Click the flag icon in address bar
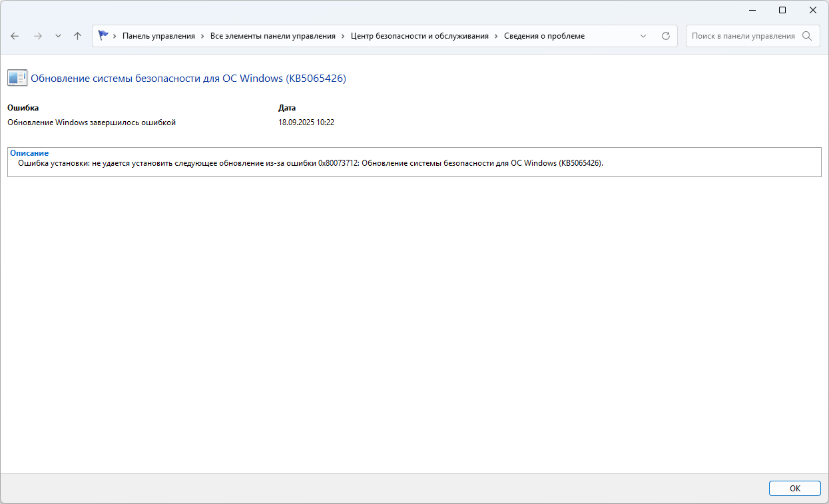 coord(103,36)
